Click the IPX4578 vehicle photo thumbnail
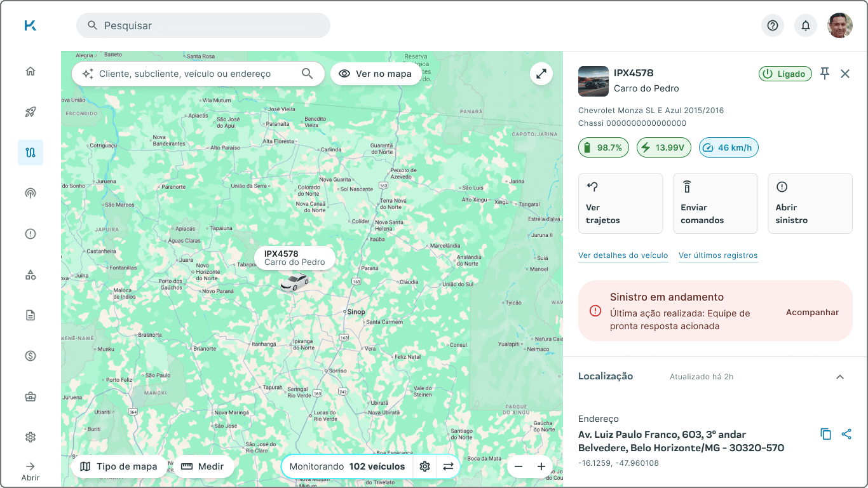868x488 pixels. pyautogui.click(x=593, y=81)
